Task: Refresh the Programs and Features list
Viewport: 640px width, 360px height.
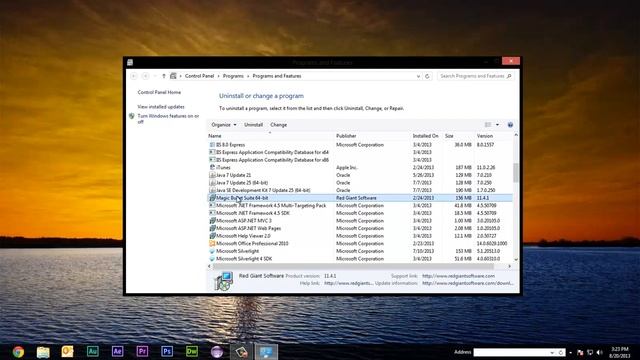Action: (427, 76)
